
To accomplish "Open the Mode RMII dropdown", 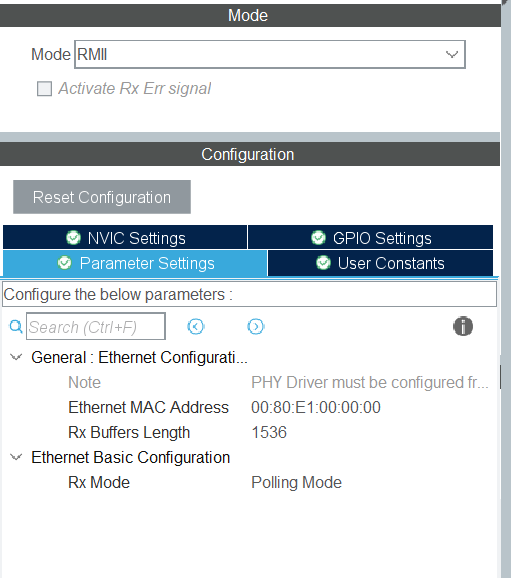I will (x=270, y=55).
